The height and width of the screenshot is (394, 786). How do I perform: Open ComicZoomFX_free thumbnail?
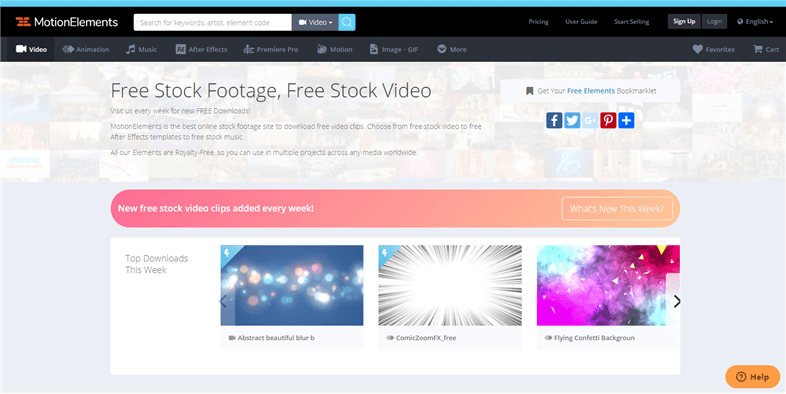coord(450,285)
